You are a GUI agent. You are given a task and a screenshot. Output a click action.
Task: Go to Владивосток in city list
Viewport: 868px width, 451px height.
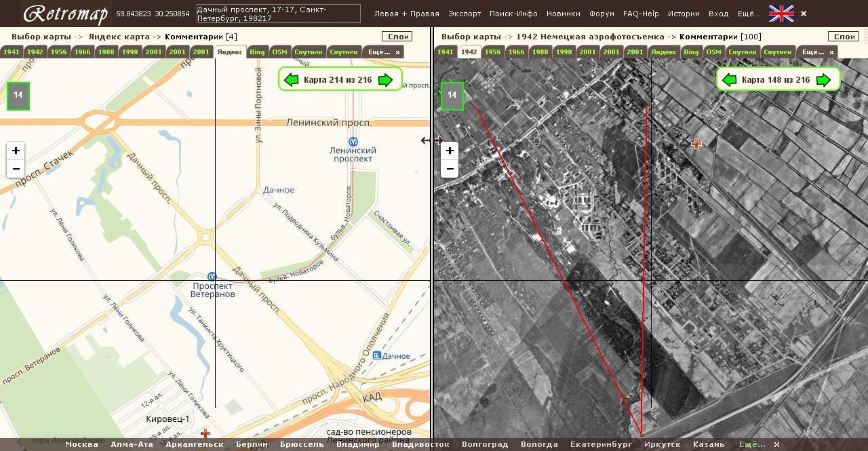(420, 445)
